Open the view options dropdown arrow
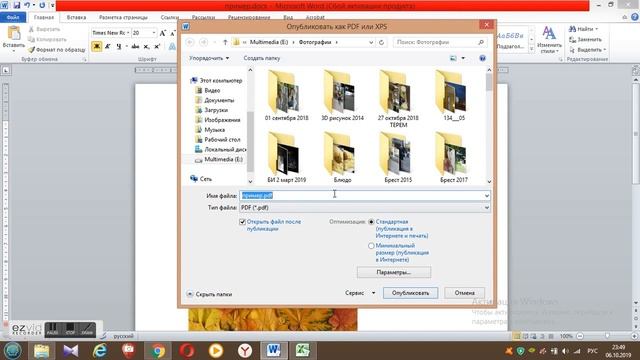The width and height of the screenshot is (640, 360). pos(463,58)
